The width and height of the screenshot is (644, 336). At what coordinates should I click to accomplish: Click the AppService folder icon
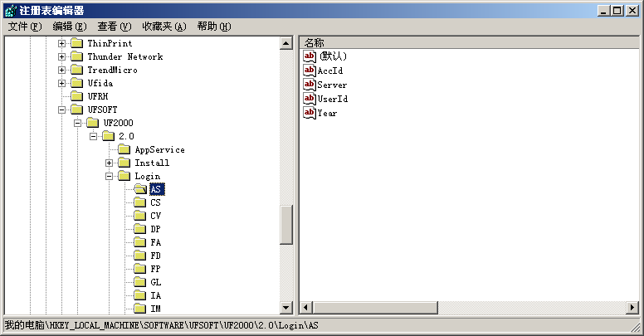pyautogui.click(x=124, y=149)
